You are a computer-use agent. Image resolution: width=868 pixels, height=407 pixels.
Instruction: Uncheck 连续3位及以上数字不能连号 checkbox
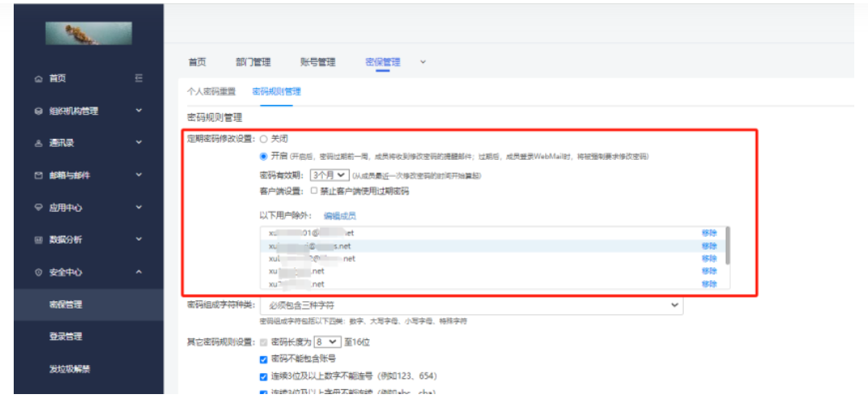tap(263, 376)
